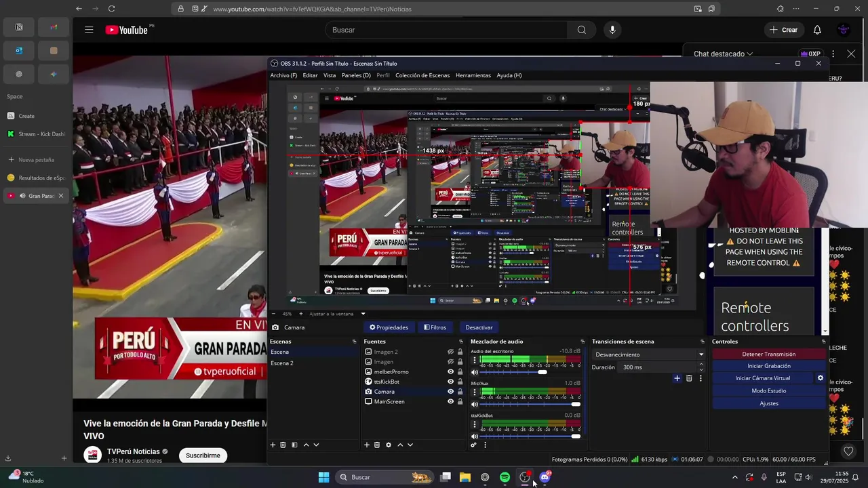Open audio mixer menu dots at bottom
868x488 pixels.
485,445
